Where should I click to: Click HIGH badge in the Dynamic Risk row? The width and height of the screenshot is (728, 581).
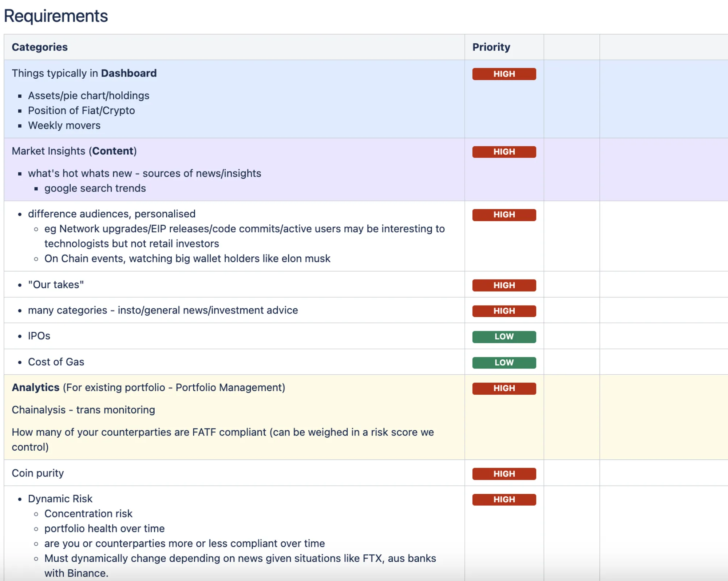tap(504, 499)
